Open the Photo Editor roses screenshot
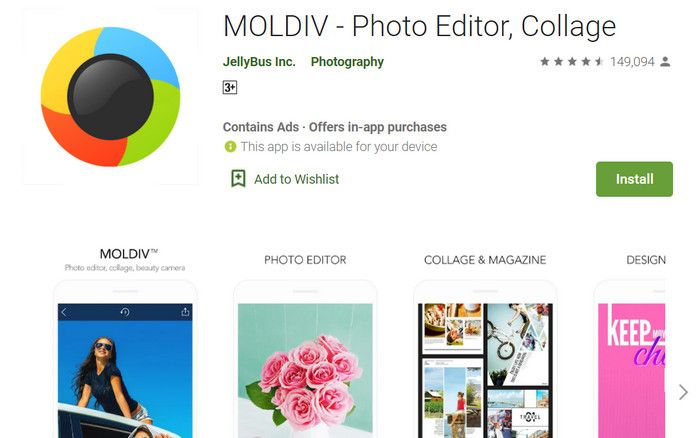The width and height of the screenshot is (700, 438). pos(305,370)
